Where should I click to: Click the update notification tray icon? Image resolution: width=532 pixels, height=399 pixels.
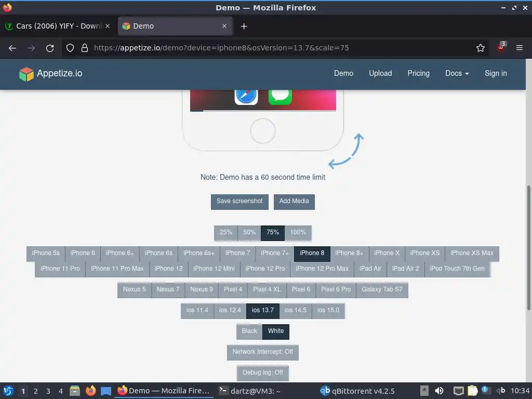tap(486, 390)
